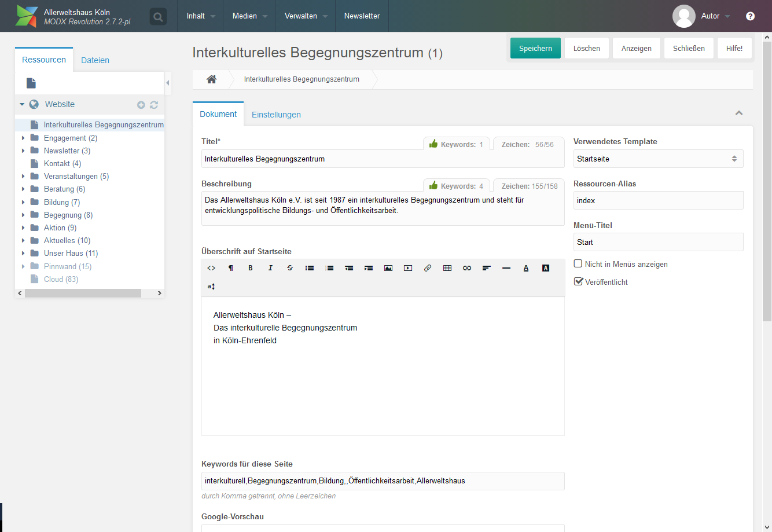Switch to the Einstellungen tab
Viewport: 772px width, 532px height.
click(276, 115)
